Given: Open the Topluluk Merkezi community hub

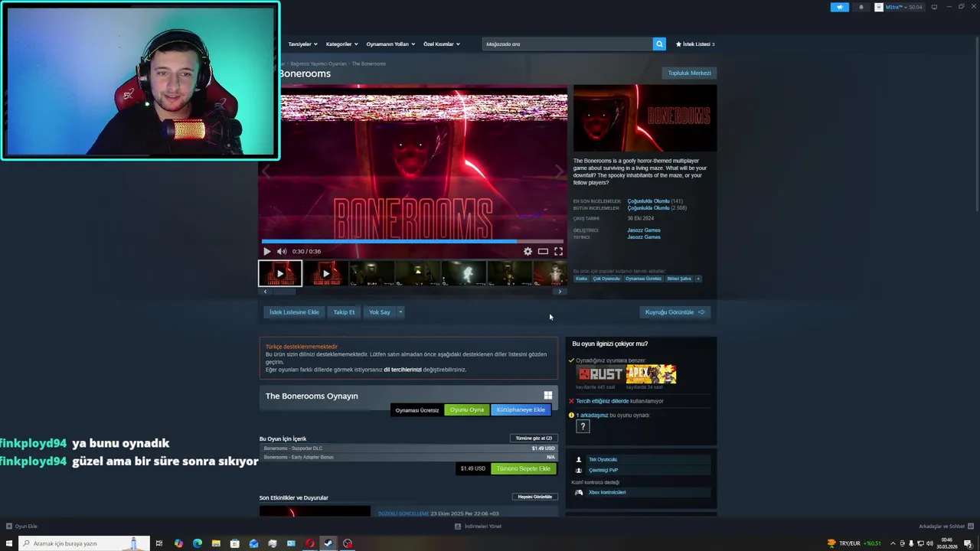Looking at the screenshot, I should point(689,73).
